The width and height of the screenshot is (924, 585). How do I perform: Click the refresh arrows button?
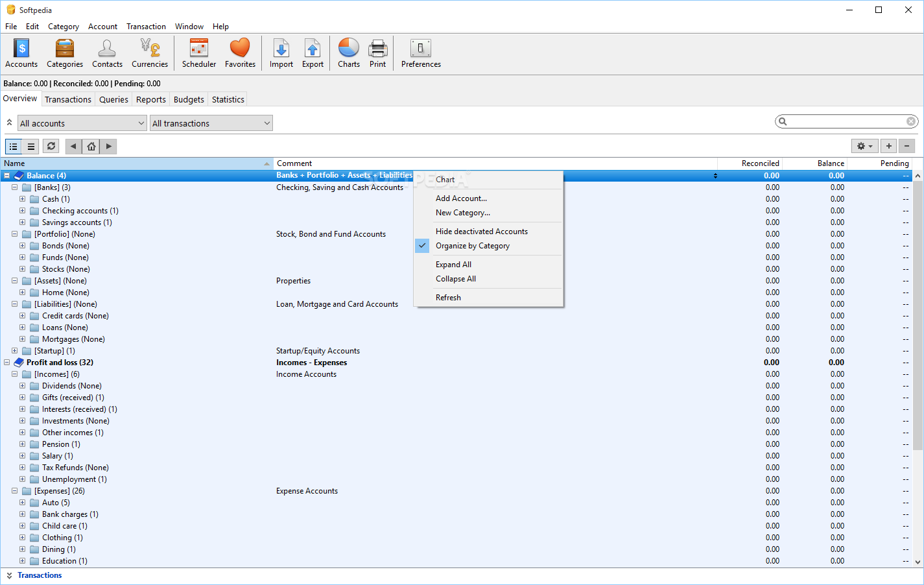[x=51, y=147]
